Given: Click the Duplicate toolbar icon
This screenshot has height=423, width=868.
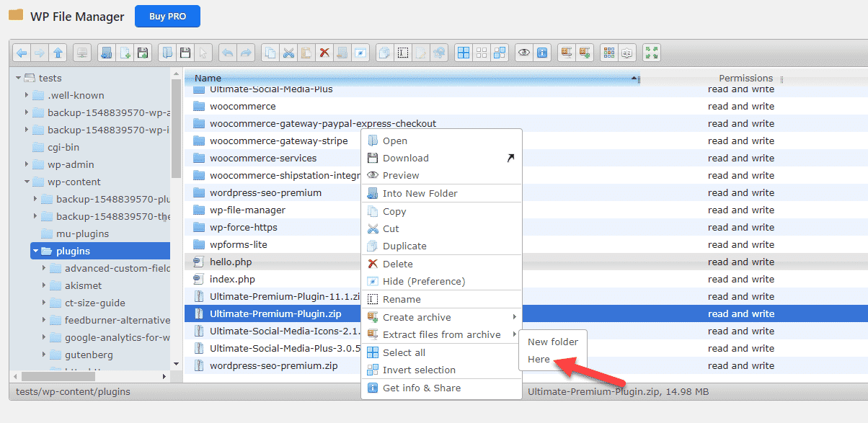Looking at the screenshot, I should pyautogui.click(x=385, y=53).
